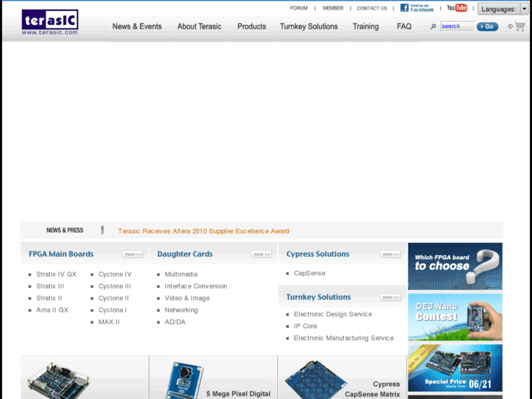
Task: Click the Terasic logo
Action: tap(50, 22)
